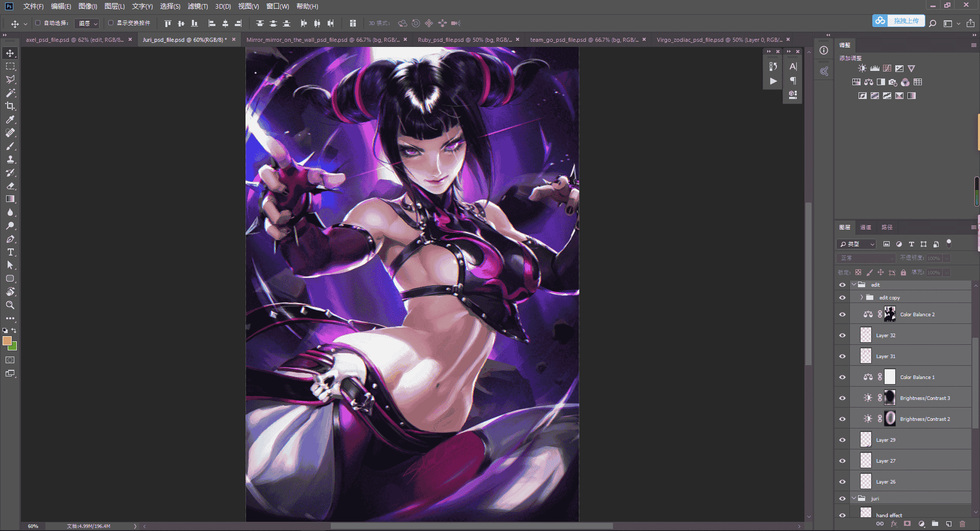Select the Move tool in the toolbox

(10, 53)
